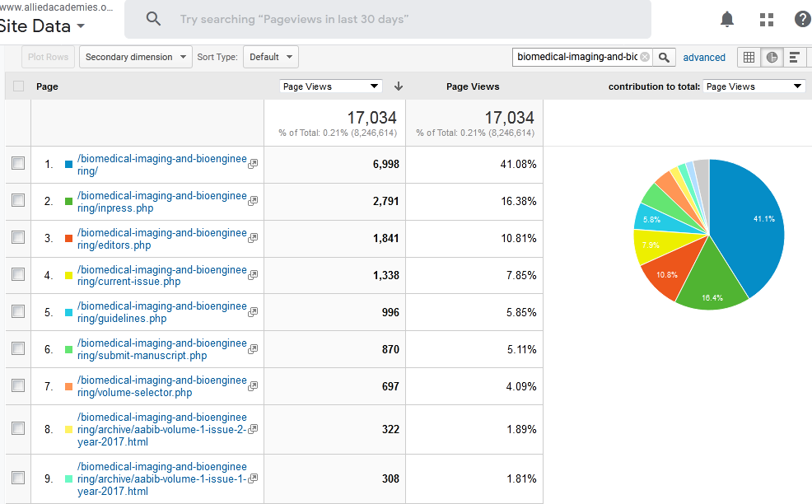The height and width of the screenshot is (504, 812).
Task: Check the box for row 1 page
Action: coord(18,164)
